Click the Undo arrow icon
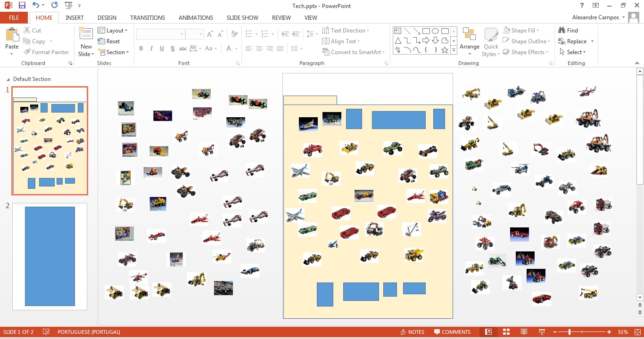 click(36, 5)
